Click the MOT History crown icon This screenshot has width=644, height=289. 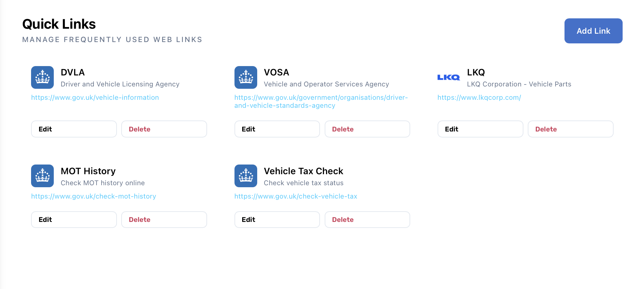coord(42,176)
